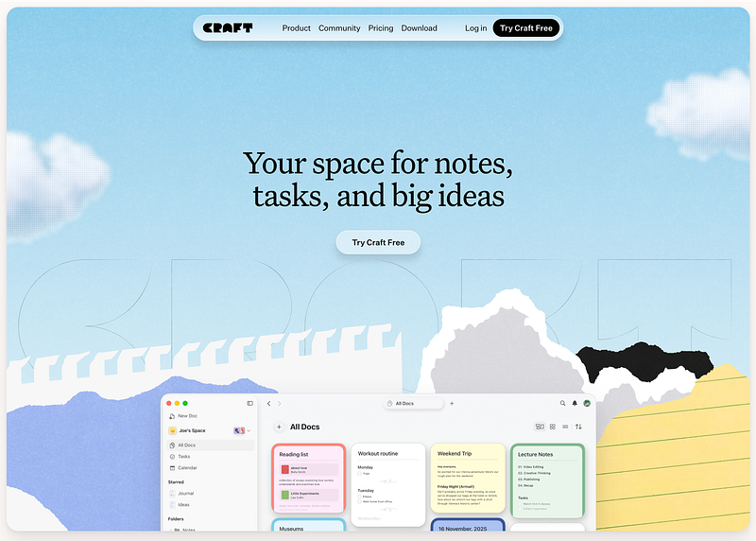Click Try Craft Free in the navbar
Screen dimensions: 756x541
pyautogui.click(x=526, y=28)
